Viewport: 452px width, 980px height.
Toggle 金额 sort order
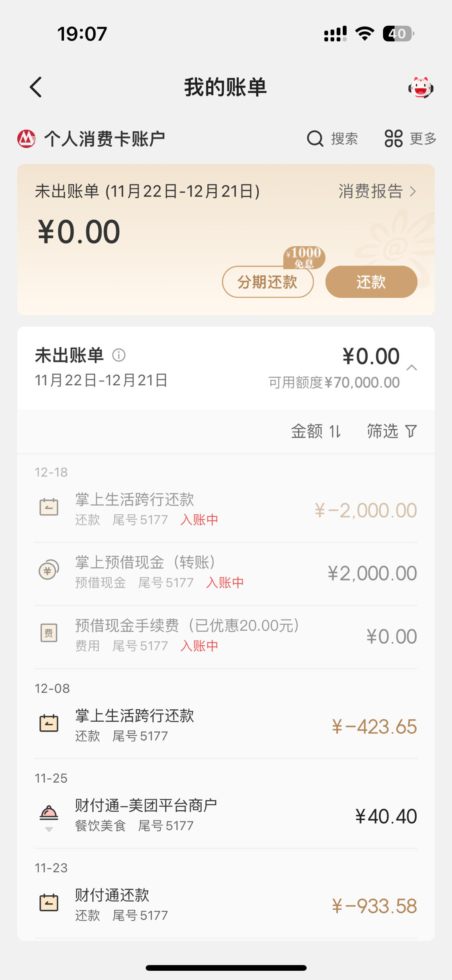(x=316, y=432)
